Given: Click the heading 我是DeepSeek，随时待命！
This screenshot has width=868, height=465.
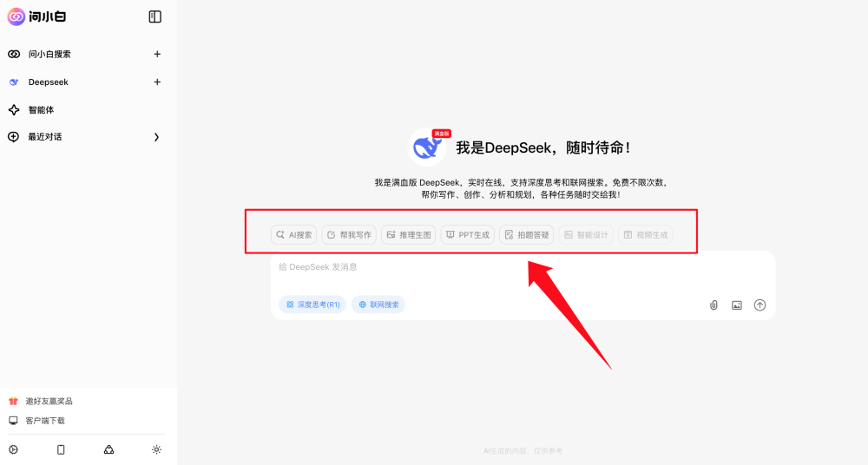Looking at the screenshot, I should 543,147.
